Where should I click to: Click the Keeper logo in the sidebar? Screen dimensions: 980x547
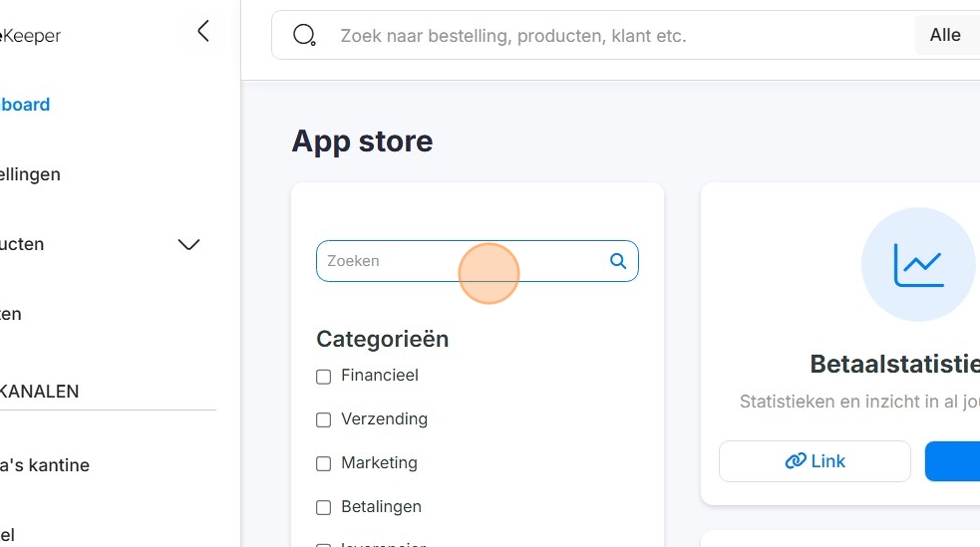tap(30, 36)
